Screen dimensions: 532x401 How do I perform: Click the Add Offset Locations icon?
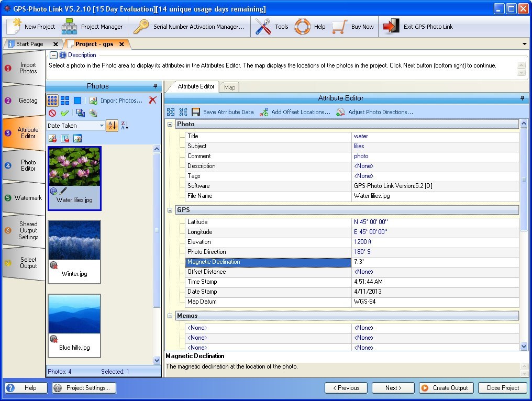pyautogui.click(x=263, y=112)
